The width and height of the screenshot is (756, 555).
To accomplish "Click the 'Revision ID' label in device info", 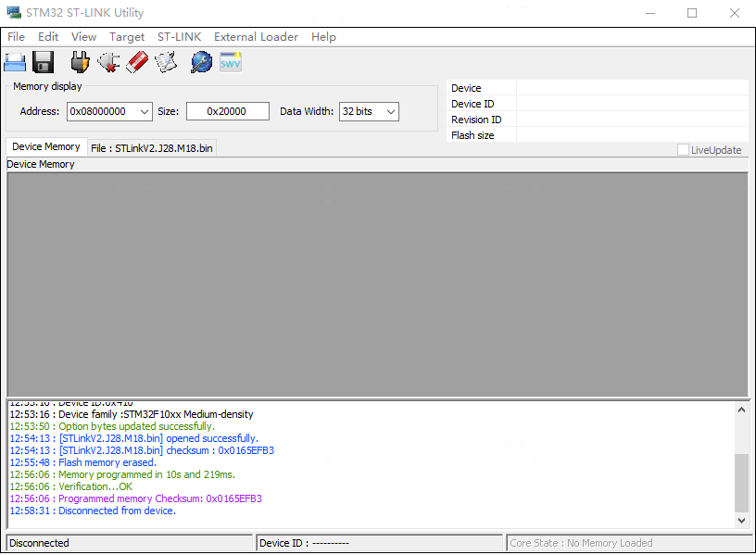I will pyautogui.click(x=476, y=120).
